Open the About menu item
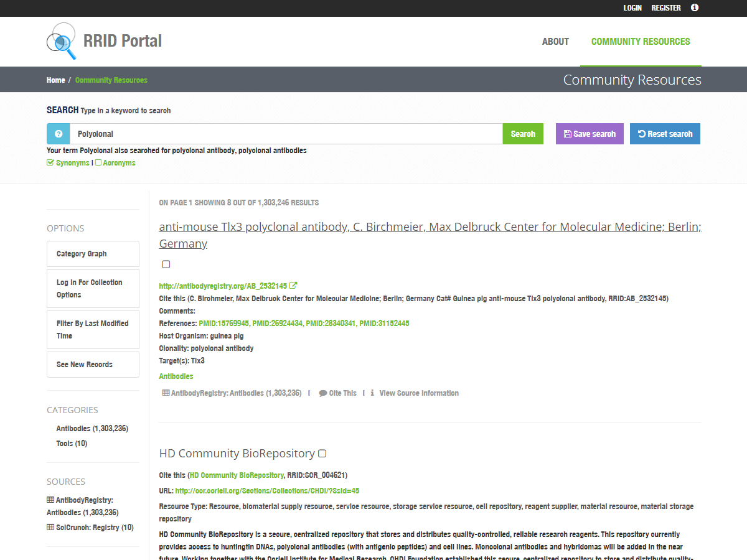 point(555,42)
